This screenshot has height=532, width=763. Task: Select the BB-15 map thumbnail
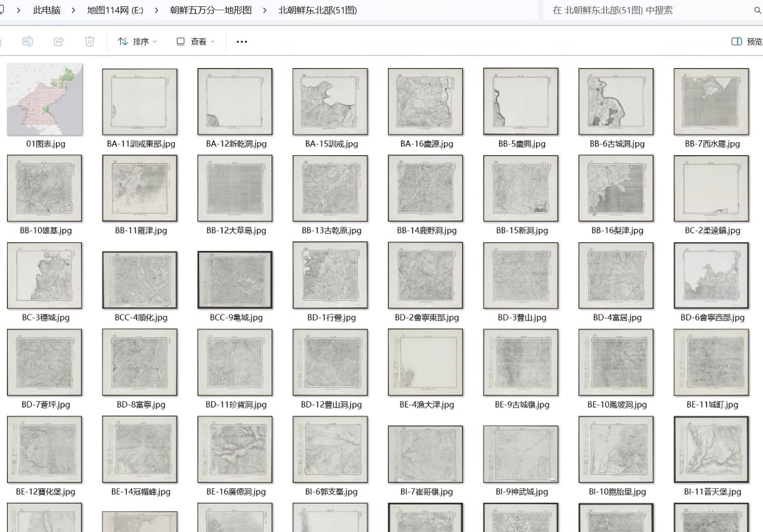tap(521, 189)
